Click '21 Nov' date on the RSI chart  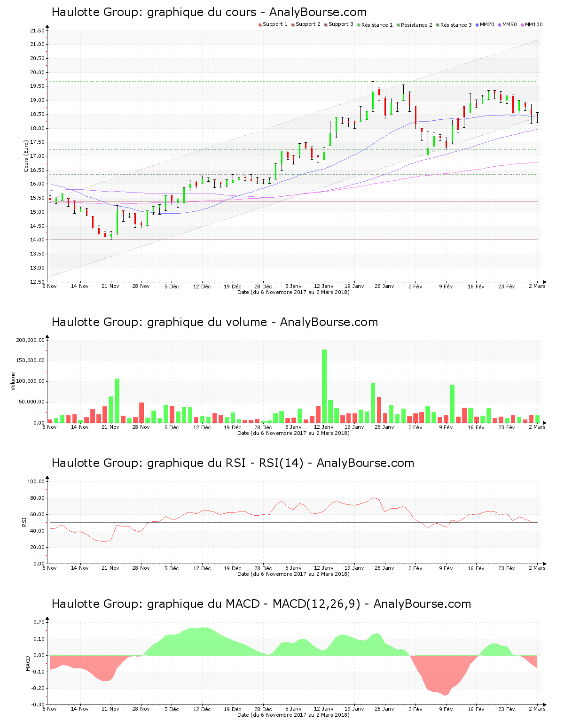point(110,568)
